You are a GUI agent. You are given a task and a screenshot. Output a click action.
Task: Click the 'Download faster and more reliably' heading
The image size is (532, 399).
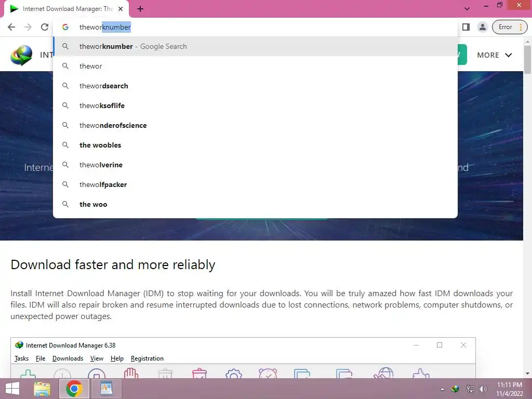(x=113, y=264)
